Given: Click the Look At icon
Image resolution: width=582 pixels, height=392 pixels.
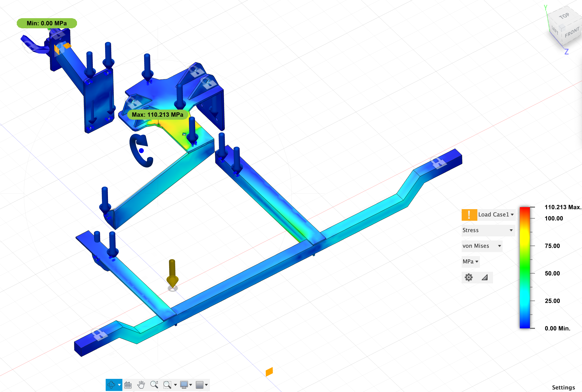Looking at the screenshot, I should point(128,385).
